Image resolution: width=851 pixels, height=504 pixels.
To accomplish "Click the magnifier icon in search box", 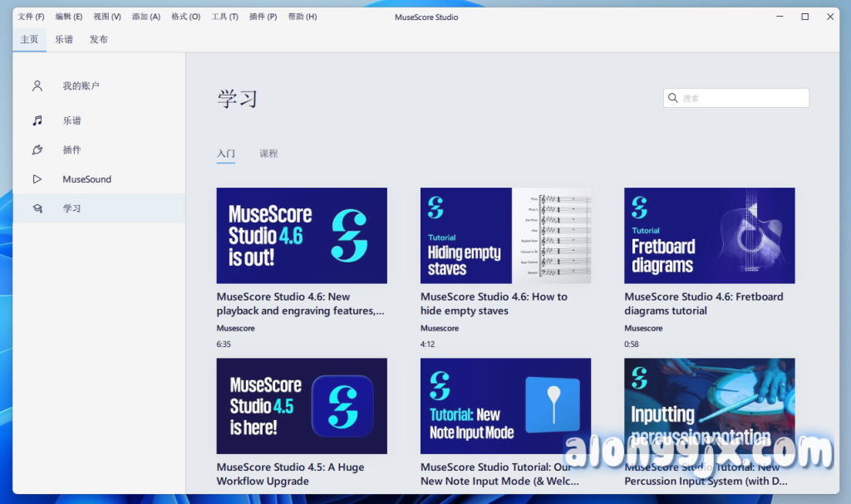I will (673, 98).
